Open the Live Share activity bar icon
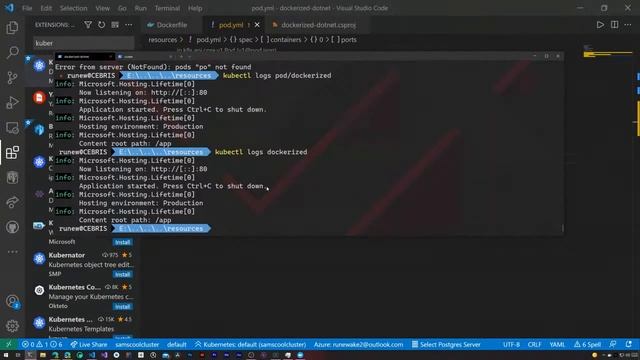The image size is (640, 360). coord(12,202)
